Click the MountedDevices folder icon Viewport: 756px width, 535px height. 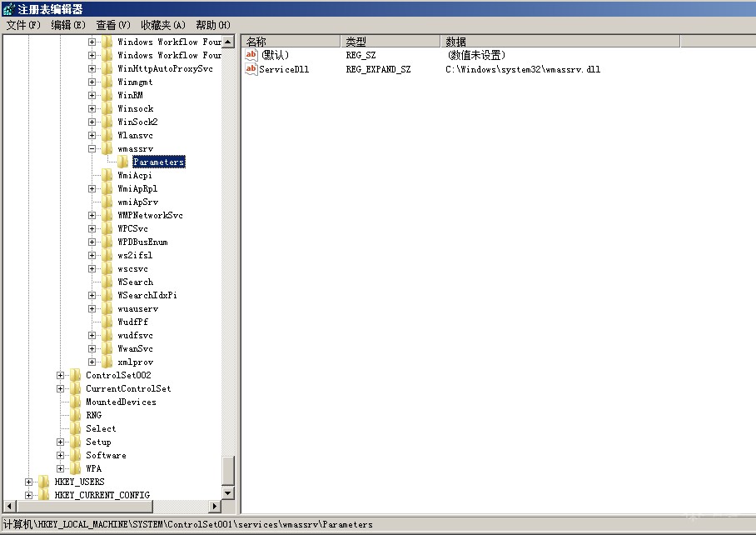pos(75,402)
